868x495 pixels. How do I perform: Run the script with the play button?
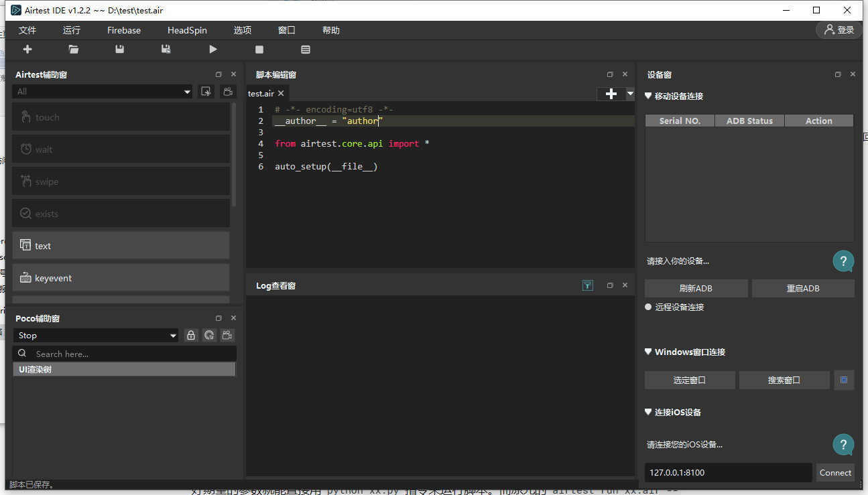tap(213, 50)
